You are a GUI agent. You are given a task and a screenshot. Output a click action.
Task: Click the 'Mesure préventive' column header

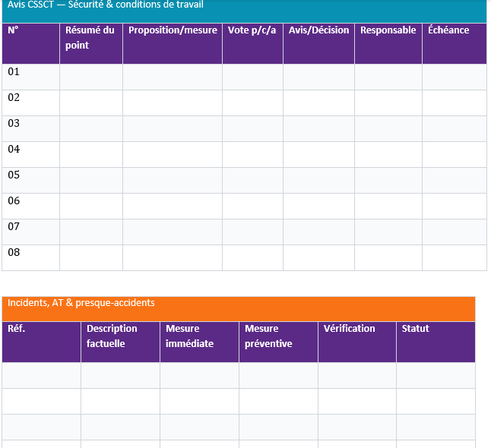point(278,342)
